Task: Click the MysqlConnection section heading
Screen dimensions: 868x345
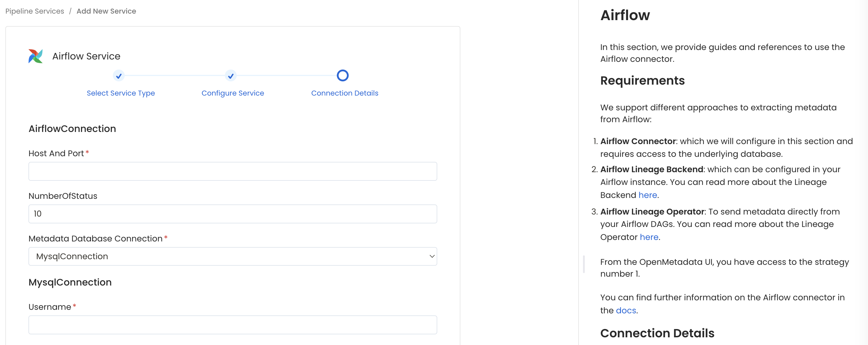Action: tap(70, 282)
